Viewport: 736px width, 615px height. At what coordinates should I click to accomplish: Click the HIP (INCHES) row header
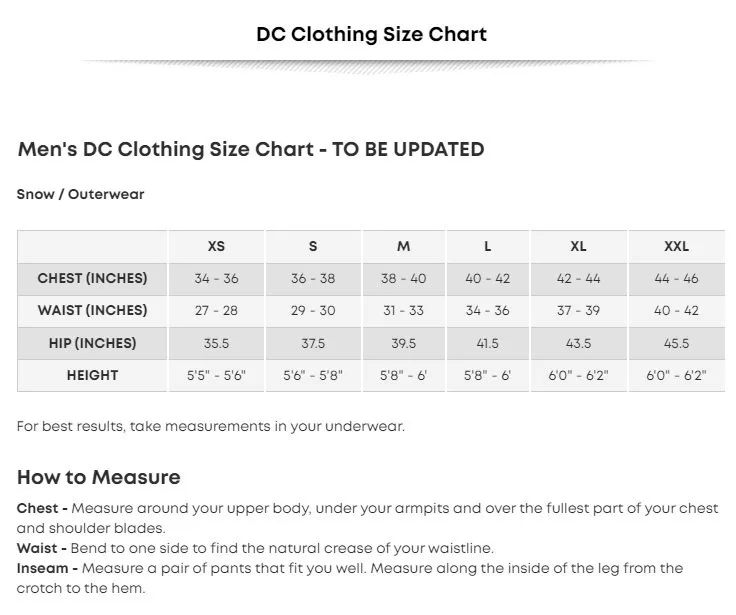[x=92, y=343]
